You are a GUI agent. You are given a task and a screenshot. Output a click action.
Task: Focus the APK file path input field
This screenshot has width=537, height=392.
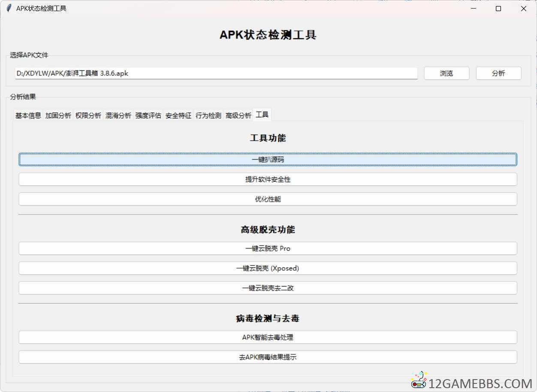click(x=216, y=73)
